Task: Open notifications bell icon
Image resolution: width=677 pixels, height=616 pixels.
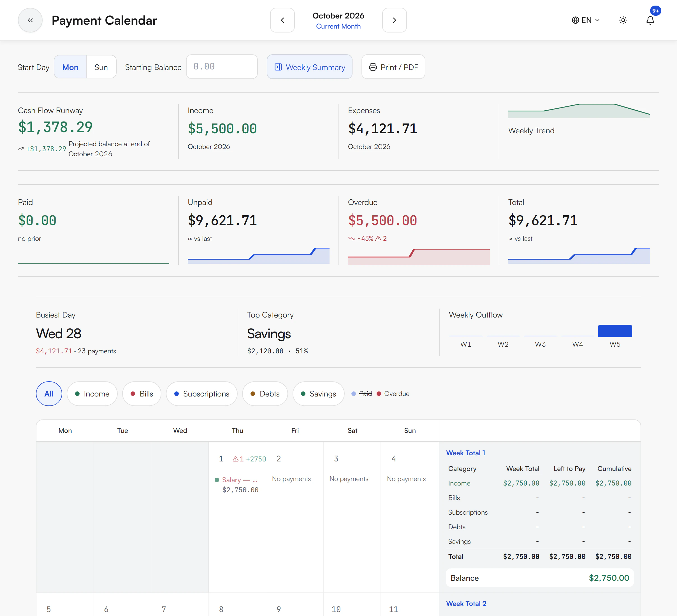Action: [x=650, y=20]
